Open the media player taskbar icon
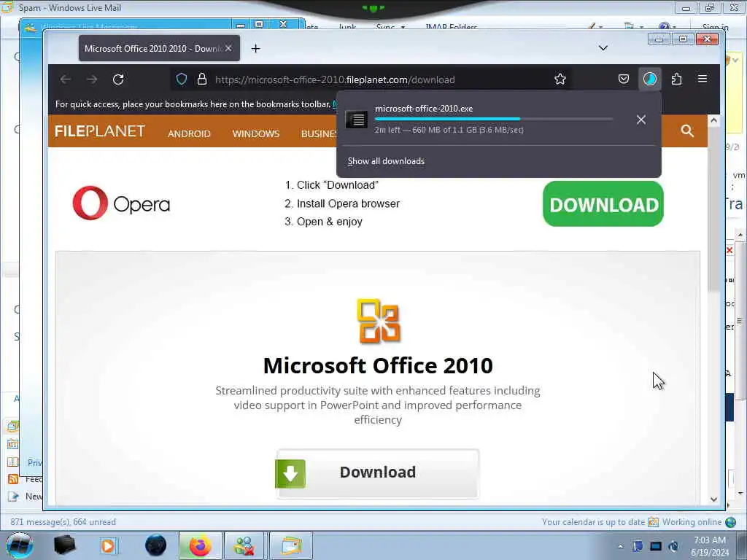The width and height of the screenshot is (747, 560). (x=108, y=545)
